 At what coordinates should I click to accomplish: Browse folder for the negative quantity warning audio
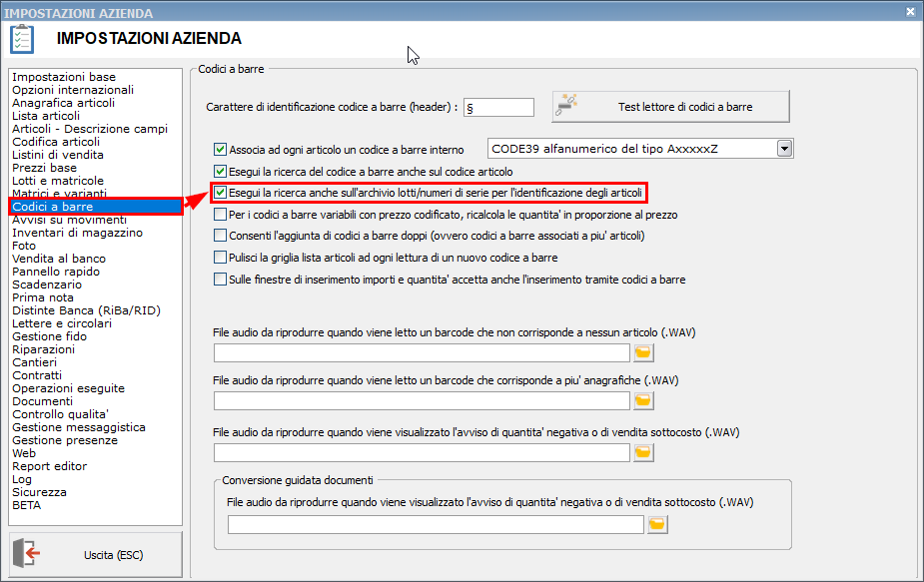click(x=643, y=452)
